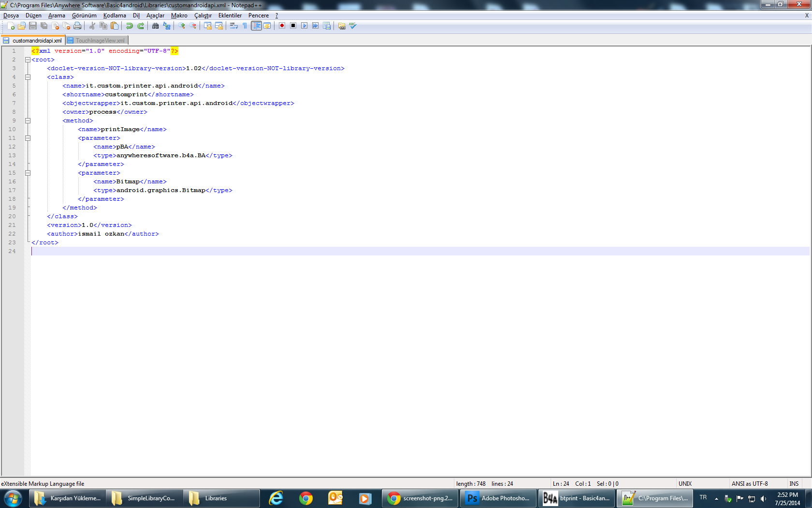
Task: Save the current recorded macro icon
Action: click(327, 26)
